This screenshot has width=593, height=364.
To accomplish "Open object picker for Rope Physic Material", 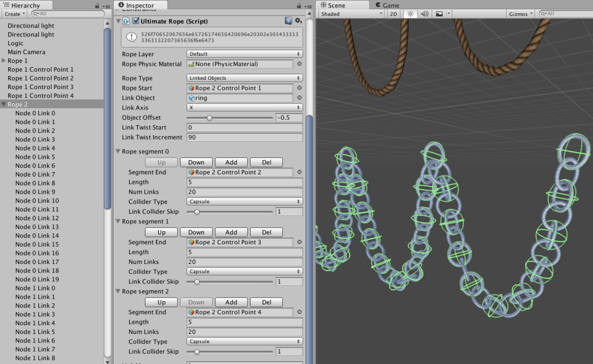I will click(299, 64).
